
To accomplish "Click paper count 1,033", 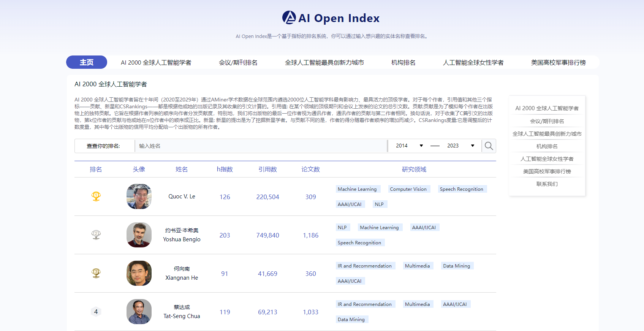I will coord(311,312).
